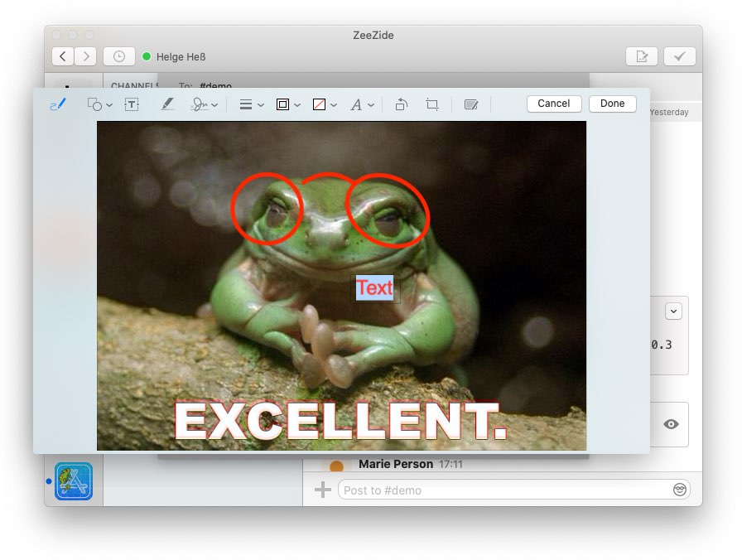Compose a new message via top-right icon

tap(642, 56)
